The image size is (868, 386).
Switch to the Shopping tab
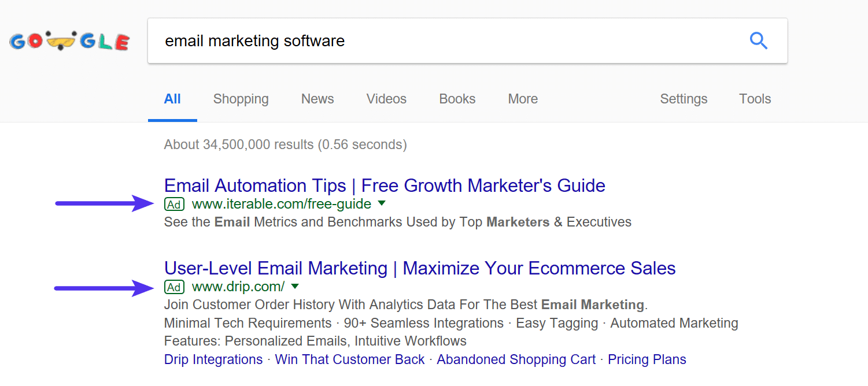click(x=241, y=99)
